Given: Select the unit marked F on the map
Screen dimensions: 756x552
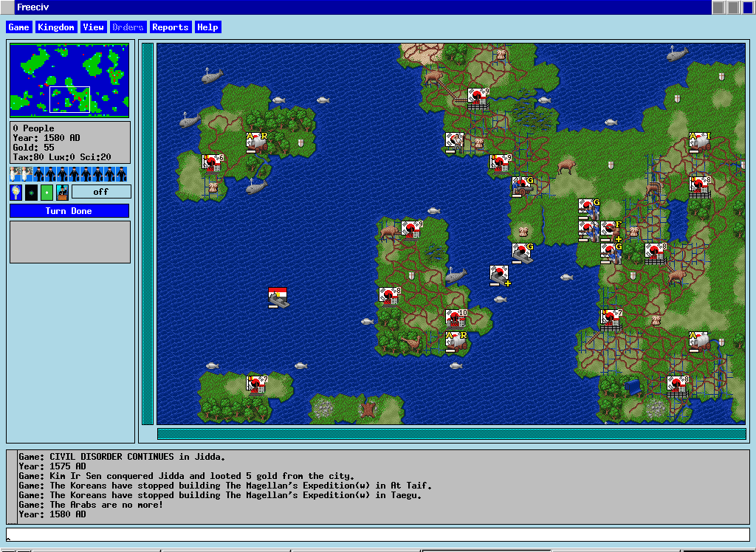Looking at the screenshot, I should 610,231.
